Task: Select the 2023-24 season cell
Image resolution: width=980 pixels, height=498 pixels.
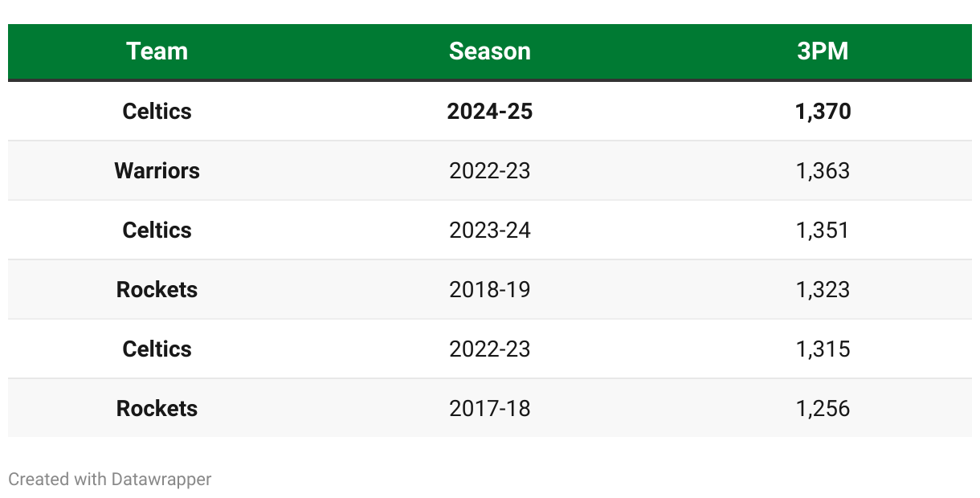Action: pos(489,230)
